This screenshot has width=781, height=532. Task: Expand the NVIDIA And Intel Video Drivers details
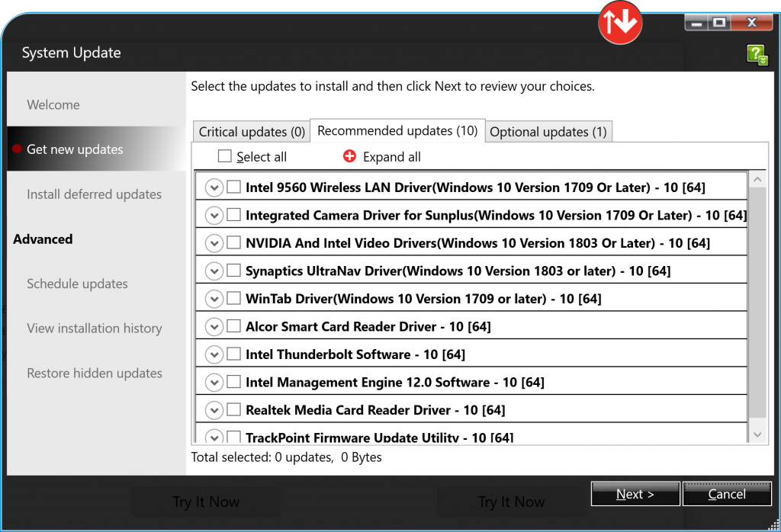(x=214, y=243)
